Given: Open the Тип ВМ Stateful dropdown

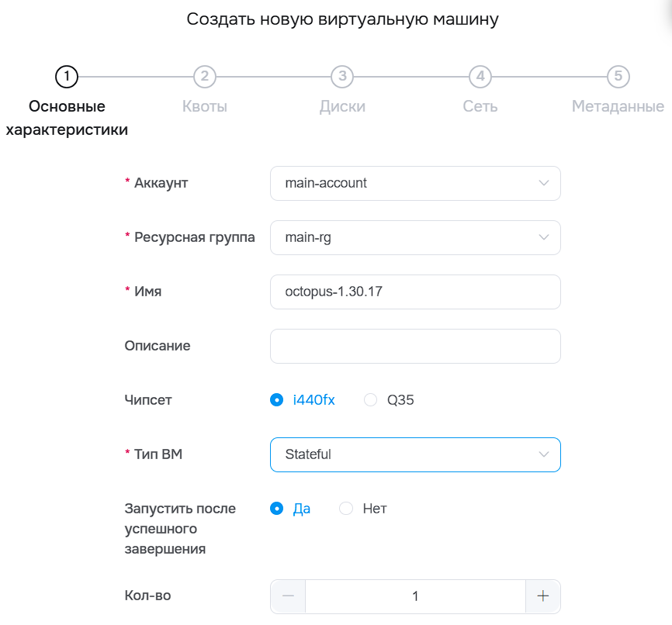Looking at the screenshot, I should click(x=415, y=454).
